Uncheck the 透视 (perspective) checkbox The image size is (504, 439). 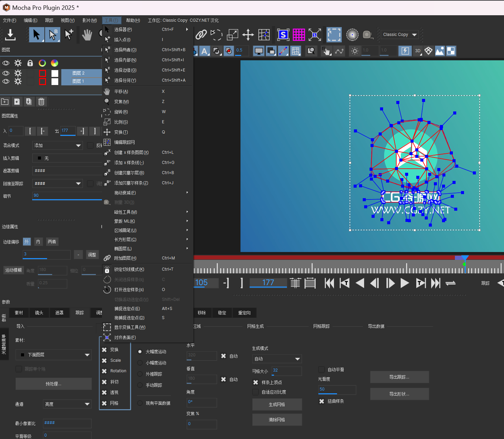[104, 392]
